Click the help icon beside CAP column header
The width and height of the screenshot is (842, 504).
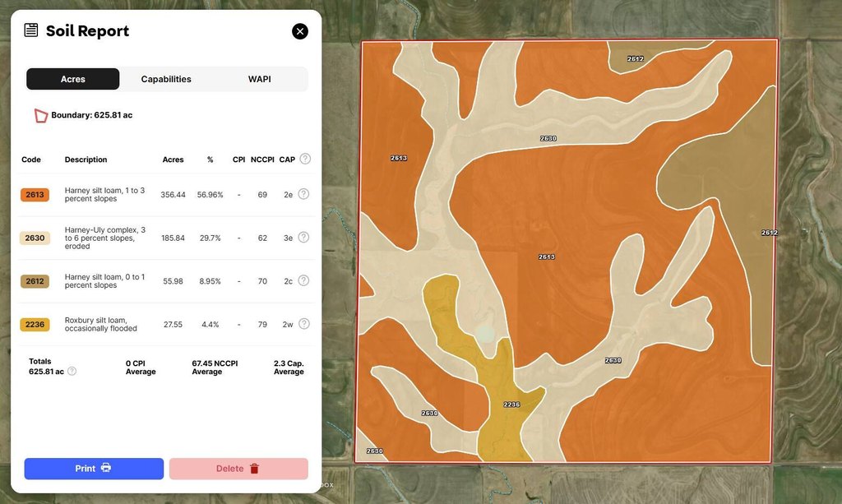(305, 159)
